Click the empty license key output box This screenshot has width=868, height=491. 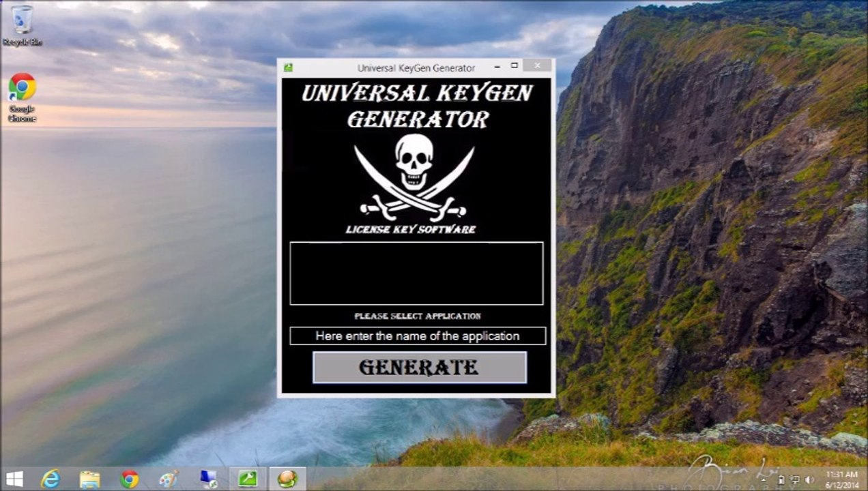416,273
